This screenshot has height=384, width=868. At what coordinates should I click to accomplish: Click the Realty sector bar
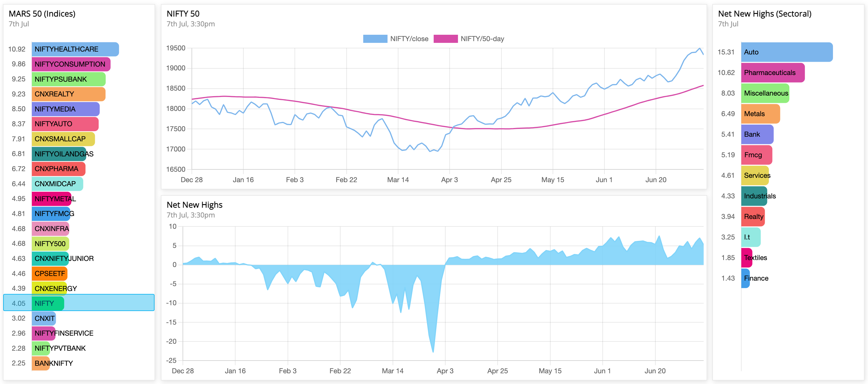[753, 216]
